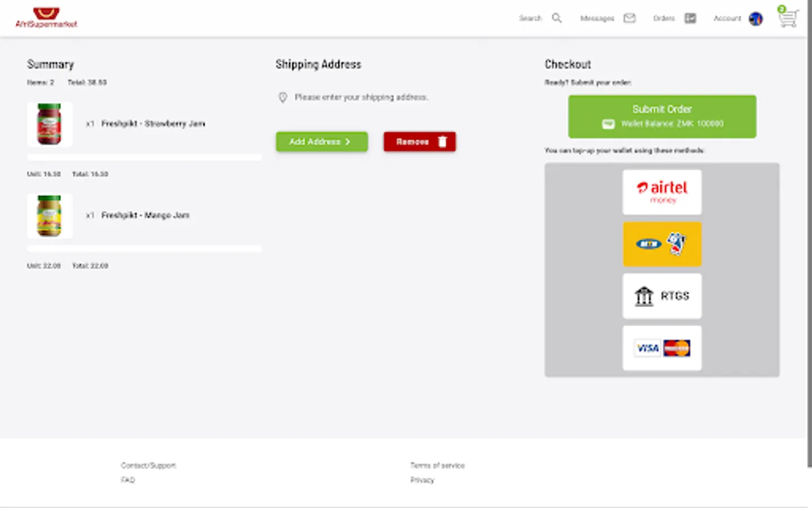Open search via magnifier icon
The width and height of the screenshot is (812, 508).
[x=557, y=18]
